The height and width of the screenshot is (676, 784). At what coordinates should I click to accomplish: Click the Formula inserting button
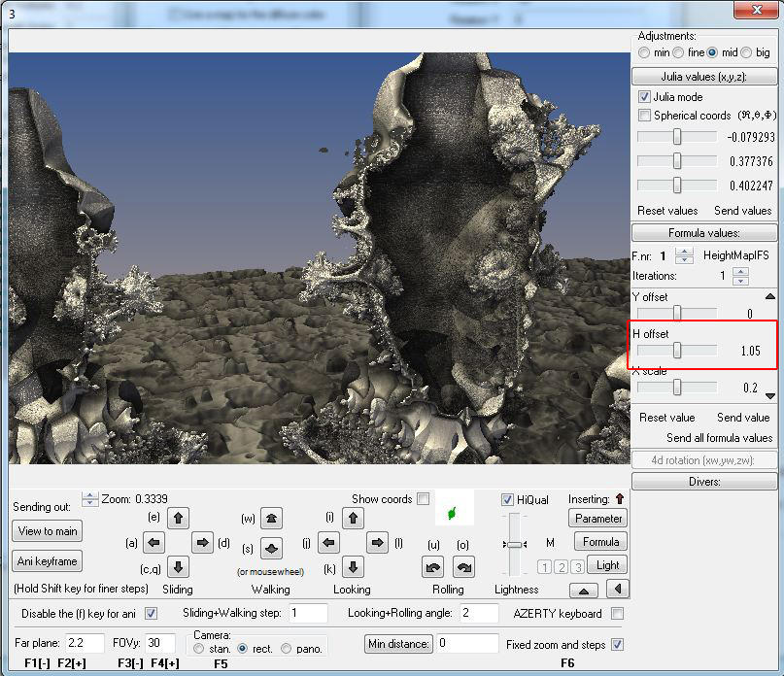[x=600, y=542]
